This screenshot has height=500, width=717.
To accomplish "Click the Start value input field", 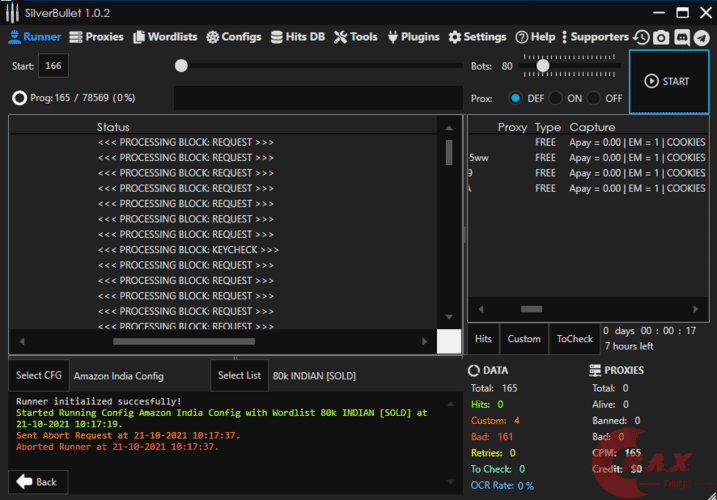I will (53, 66).
